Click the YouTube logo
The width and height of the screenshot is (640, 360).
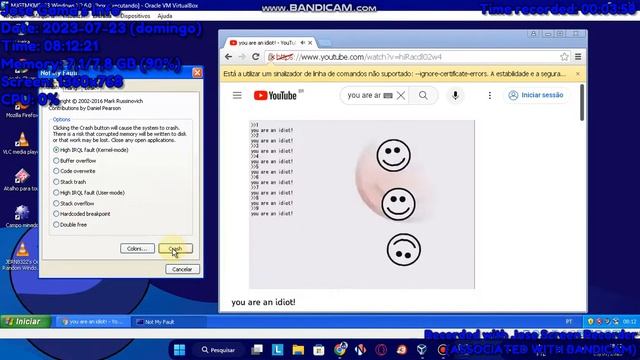pyautogui.click(x=275, y=96)
